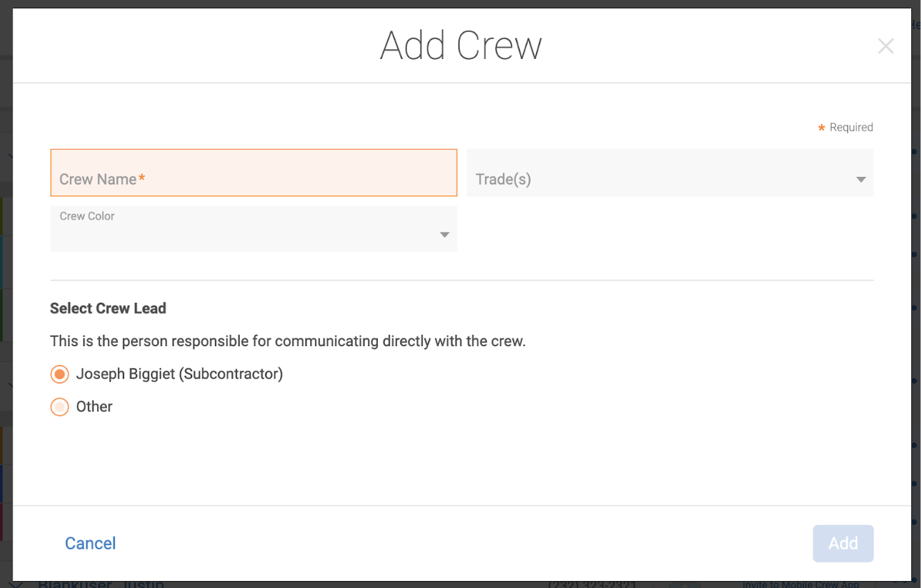Click the Add button
The height and width of the screenshot is (588, 921).
[843, 544]
